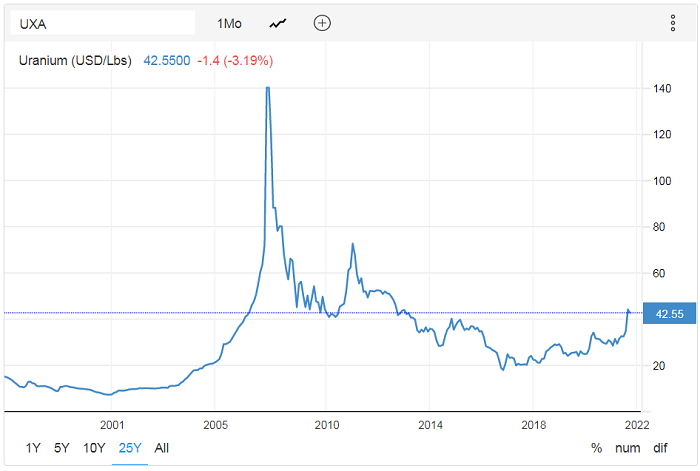This screenshot has height=471, width=700.
Task: Select the 25Y time range tab
Action: click(130, 448)
